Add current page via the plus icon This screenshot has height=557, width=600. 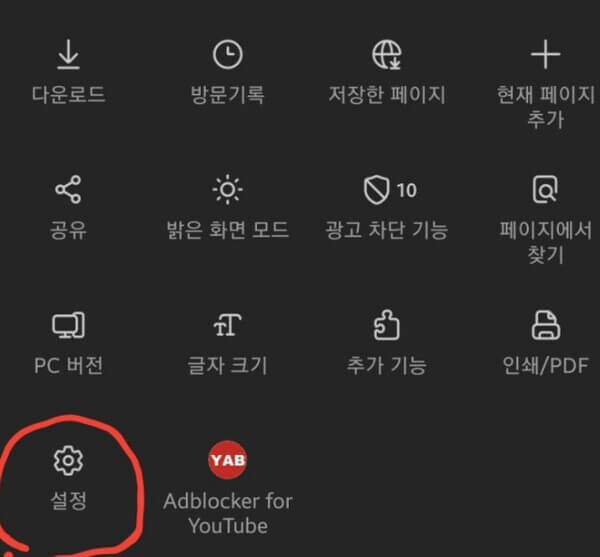click(x=546, y=54)
